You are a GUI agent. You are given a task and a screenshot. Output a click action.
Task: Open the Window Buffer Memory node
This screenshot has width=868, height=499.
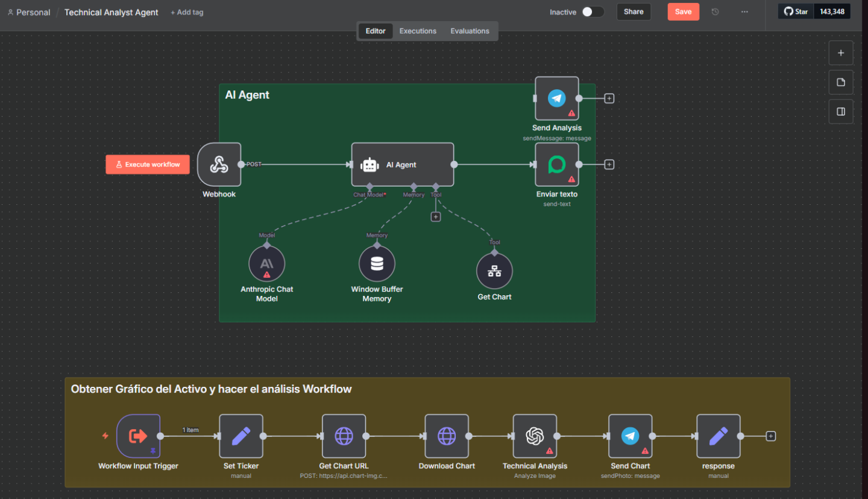377,264
